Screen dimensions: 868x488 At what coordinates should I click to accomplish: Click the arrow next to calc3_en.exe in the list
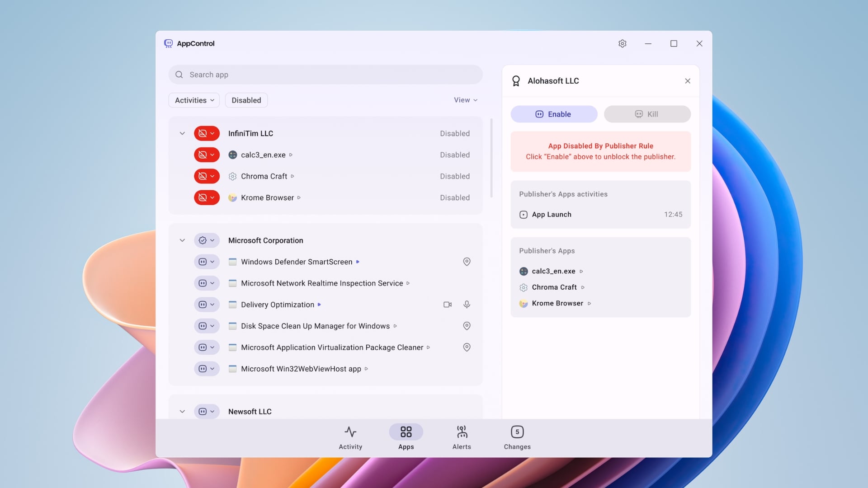point(291,155)
